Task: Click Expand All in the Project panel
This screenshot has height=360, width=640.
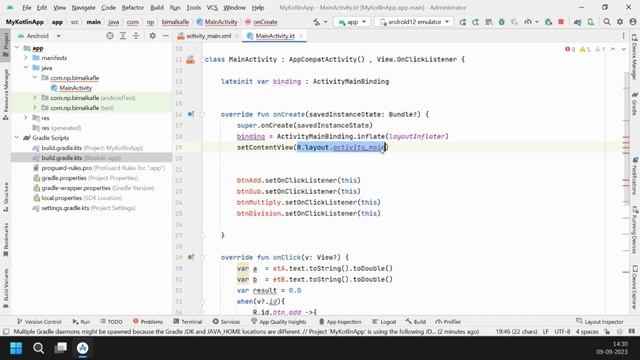Action: tap(123, 36)
